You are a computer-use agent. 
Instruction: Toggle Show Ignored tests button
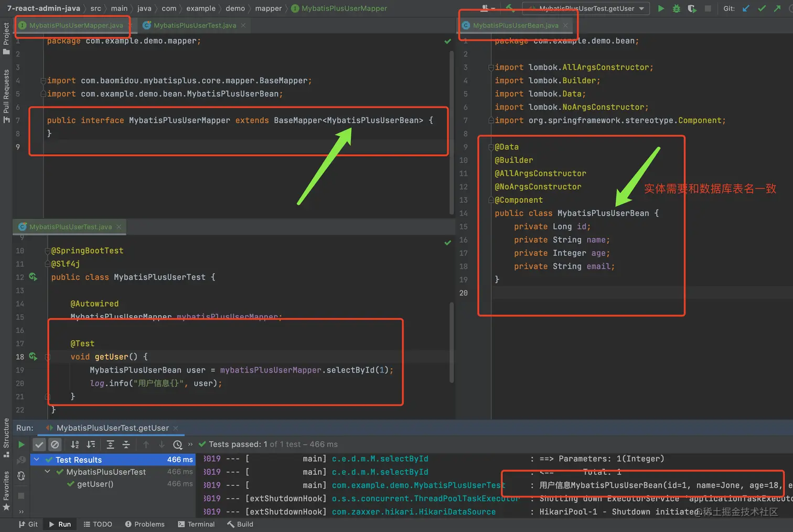pos(55,444)
